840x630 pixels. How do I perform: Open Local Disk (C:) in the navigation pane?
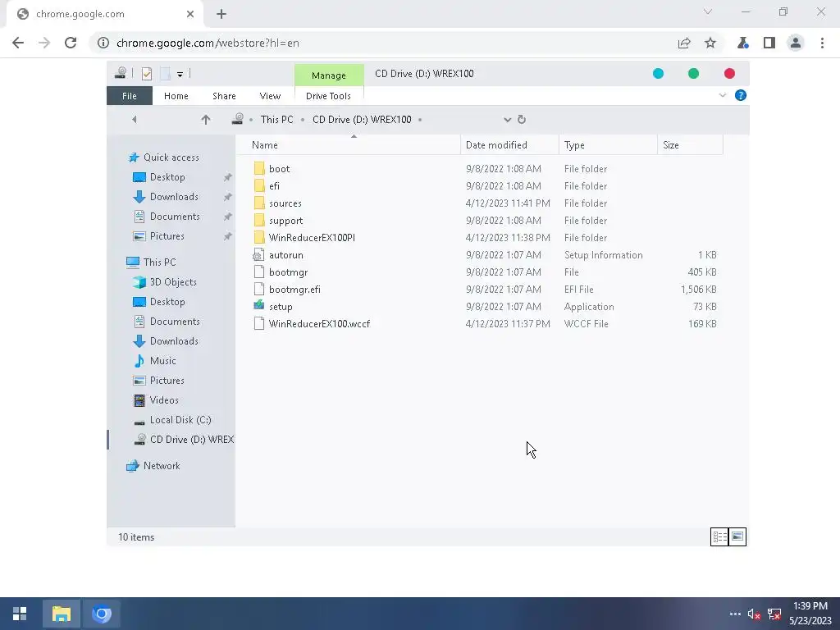click(x=172, y=420)
